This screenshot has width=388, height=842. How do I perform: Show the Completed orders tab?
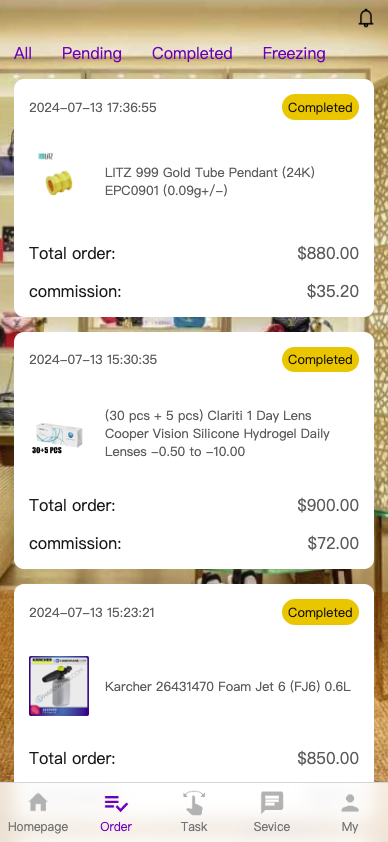tap(192, 53)
